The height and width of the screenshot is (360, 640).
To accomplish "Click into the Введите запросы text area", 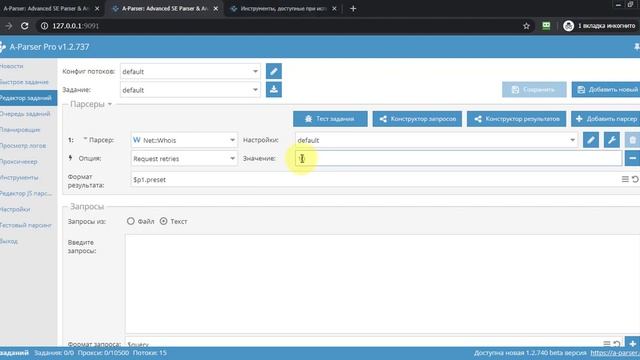I will coord(382,284).
